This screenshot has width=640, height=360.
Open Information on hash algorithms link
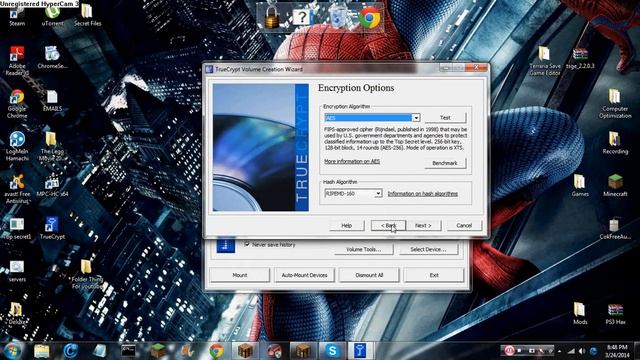(422, 193)
